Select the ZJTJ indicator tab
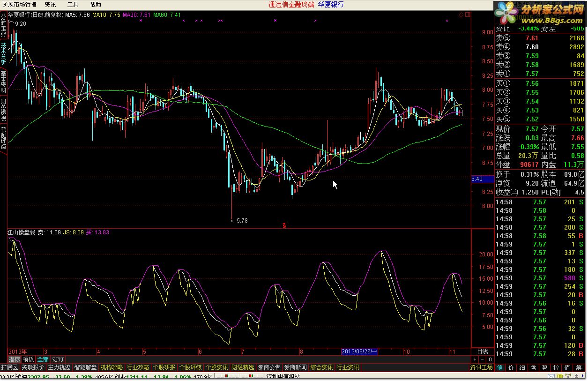 tap(58, 359)
